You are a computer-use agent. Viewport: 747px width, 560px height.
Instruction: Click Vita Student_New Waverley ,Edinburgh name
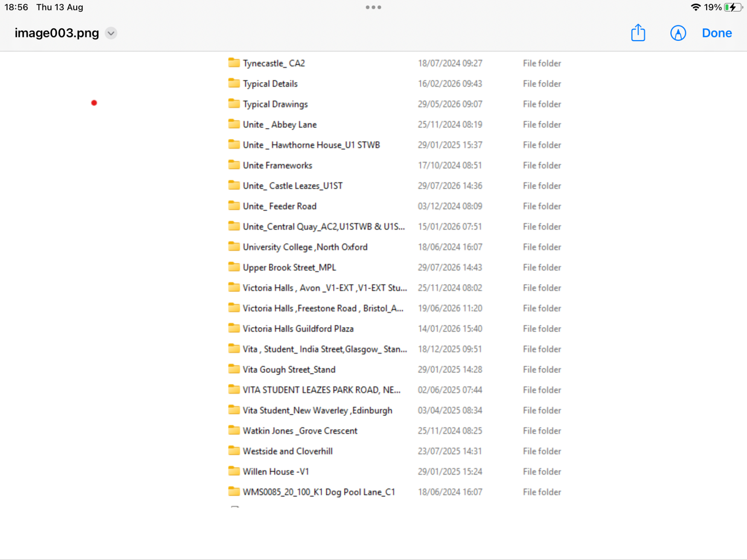[317, 411]
